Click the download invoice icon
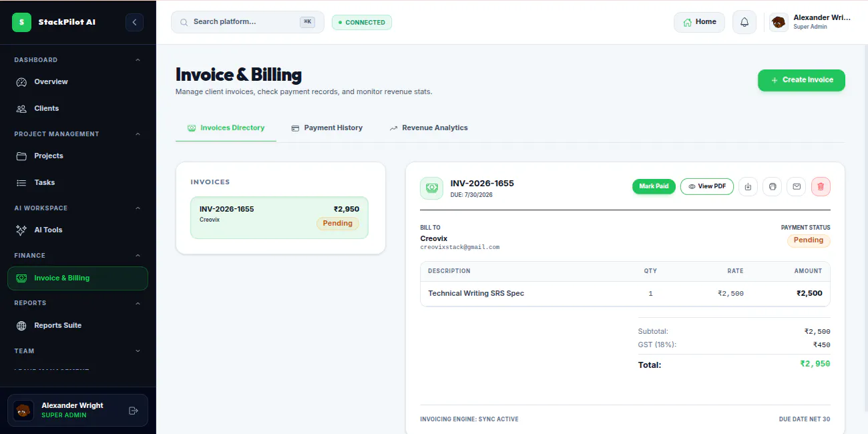Image resolution: width=868 pixels, height=434 pixels. (748, 186)
